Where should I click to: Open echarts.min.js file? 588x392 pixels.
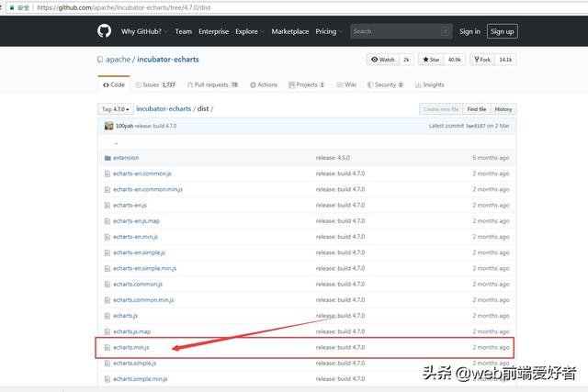point(130,347)
